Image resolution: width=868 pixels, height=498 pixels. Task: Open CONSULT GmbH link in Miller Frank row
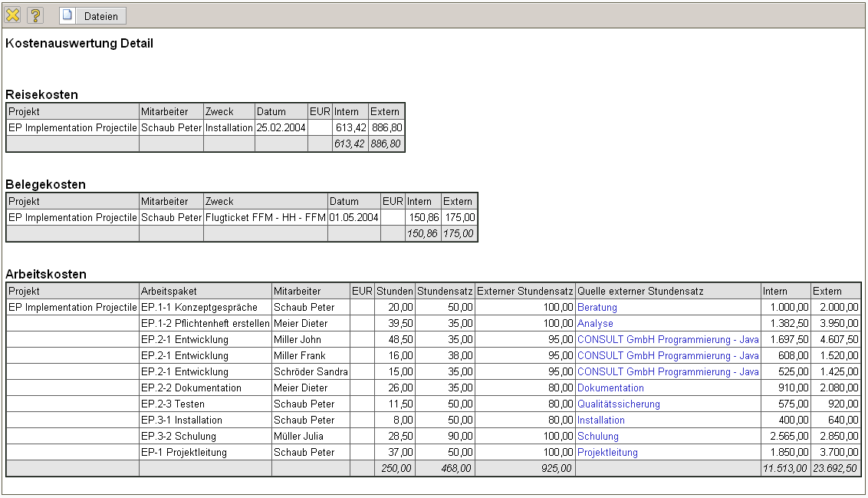pyautogui.click(x=668, y=356)
